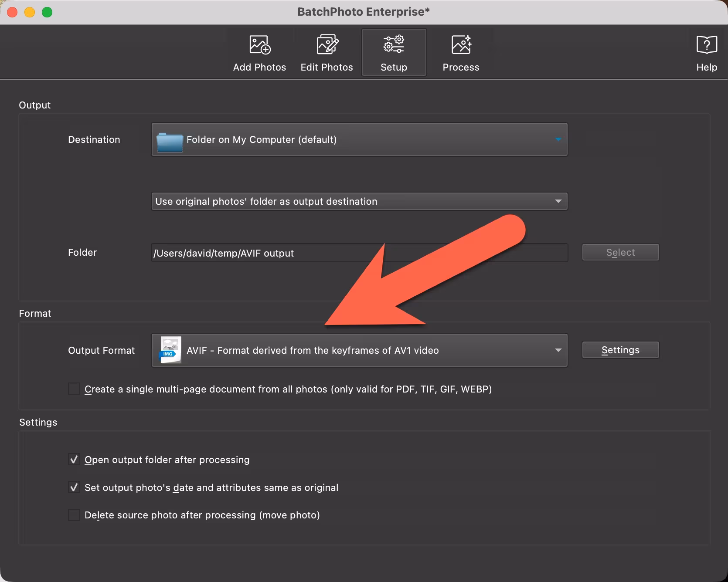Image resolution: width=728 pixels, height=582 pixels.
Task: Minimize window with the yellow button
Action: coord(30,12)
